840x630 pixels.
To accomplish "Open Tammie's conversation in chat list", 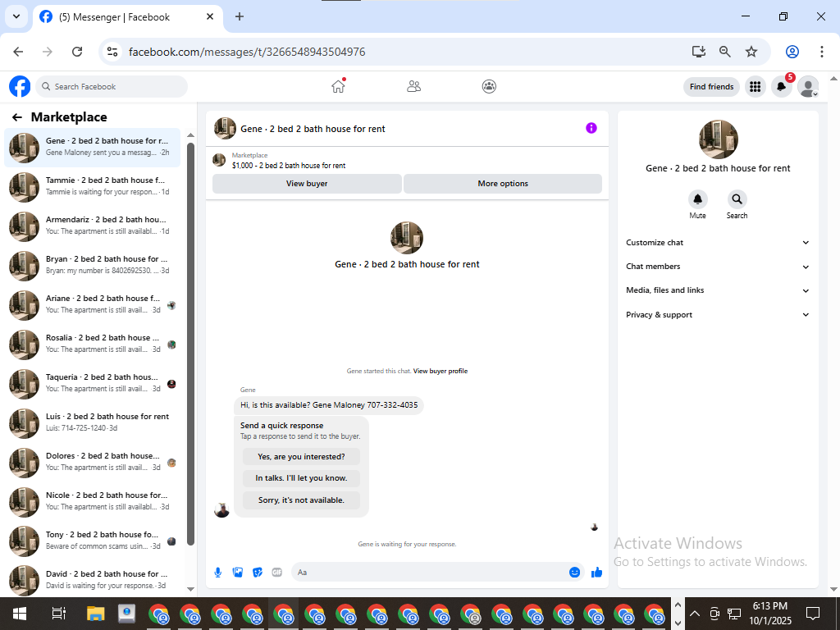I will point(92,187).
